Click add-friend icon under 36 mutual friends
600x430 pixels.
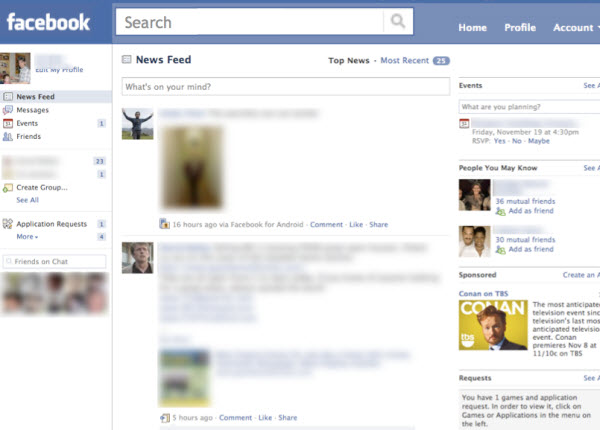[x=501, y=211]
